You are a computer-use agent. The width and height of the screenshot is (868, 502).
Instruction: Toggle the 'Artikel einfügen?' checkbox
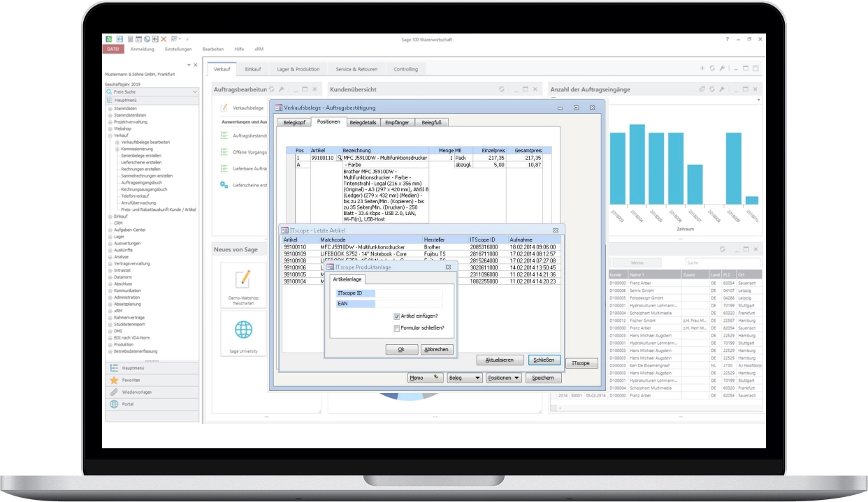[x=396, y=316]
